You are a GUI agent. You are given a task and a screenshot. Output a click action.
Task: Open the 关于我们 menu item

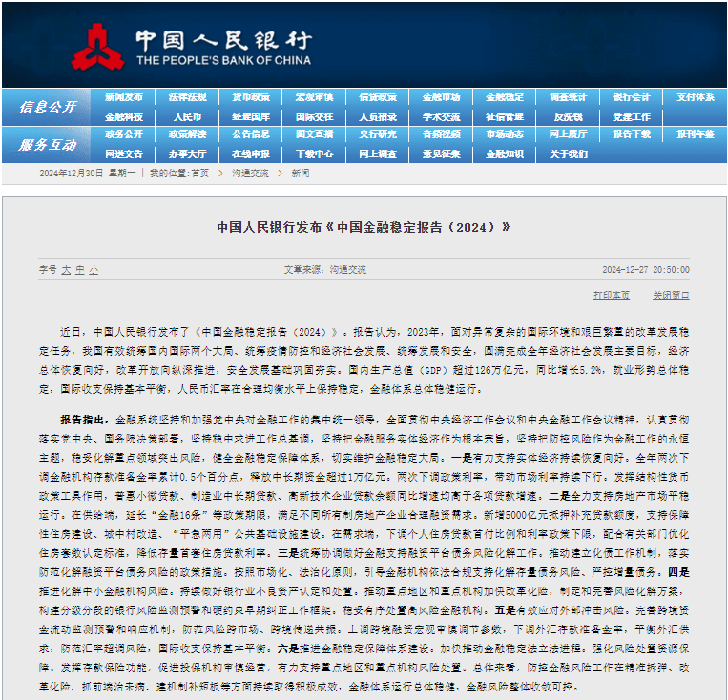point(569,154)
